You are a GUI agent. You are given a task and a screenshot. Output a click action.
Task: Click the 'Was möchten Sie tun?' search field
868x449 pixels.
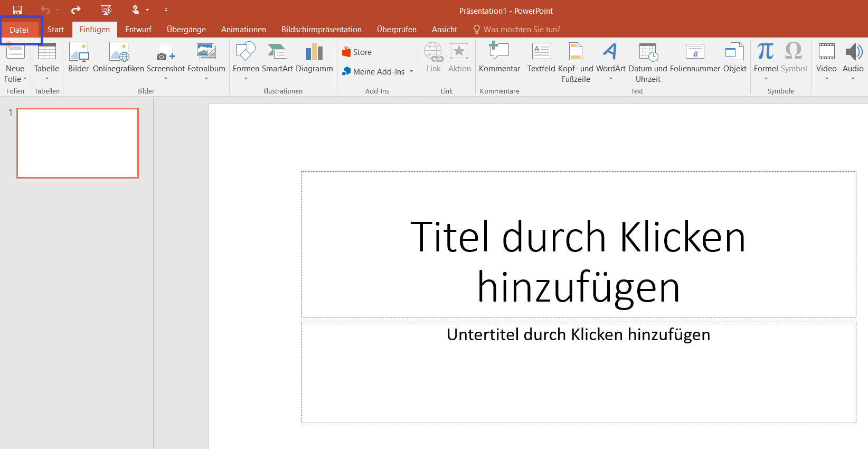(x=522, y=30)
